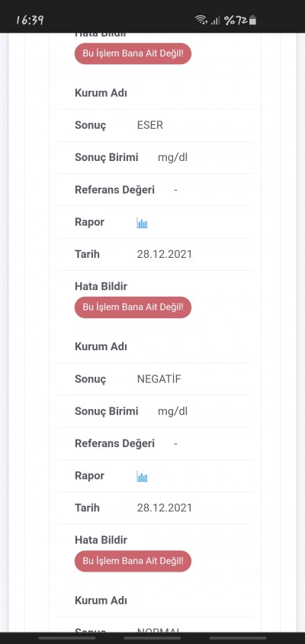This screenshot has height=644, width=305.
Task: Click 'Bu İşlem Bana Ait Değil!' above ESER entry
Action: point(133,54)
